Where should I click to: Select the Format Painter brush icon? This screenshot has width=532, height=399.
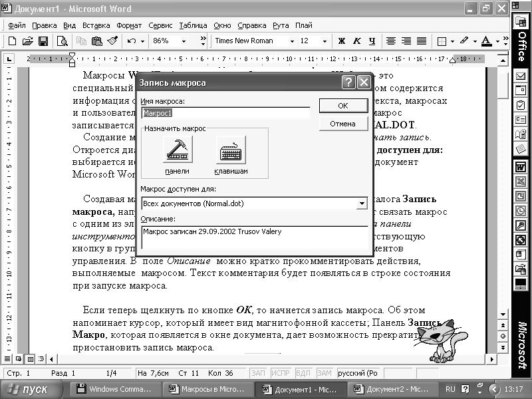pyautogui.click(x=112, y=41)
